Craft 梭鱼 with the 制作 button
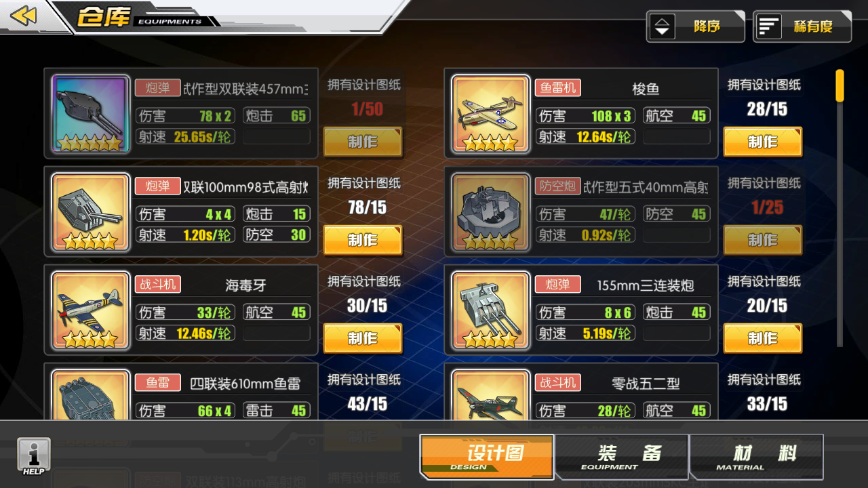Screen dimensions: 868x488 click(763, 142)
